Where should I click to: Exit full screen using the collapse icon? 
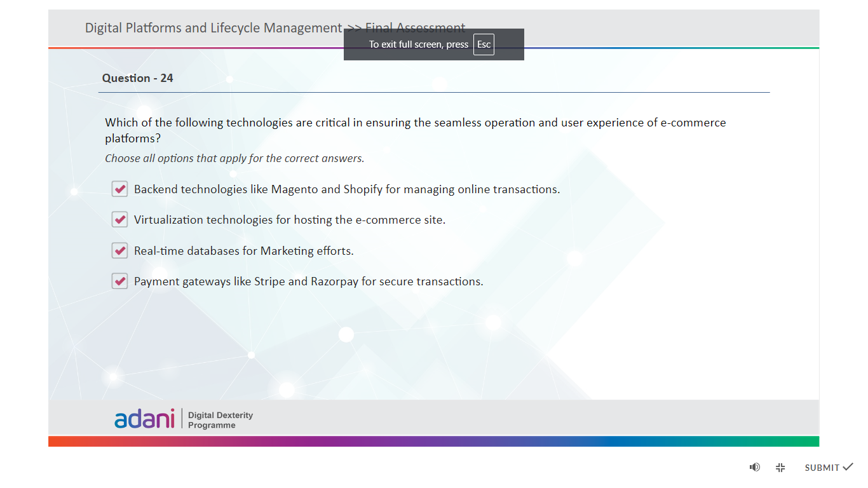click(780, 467)
